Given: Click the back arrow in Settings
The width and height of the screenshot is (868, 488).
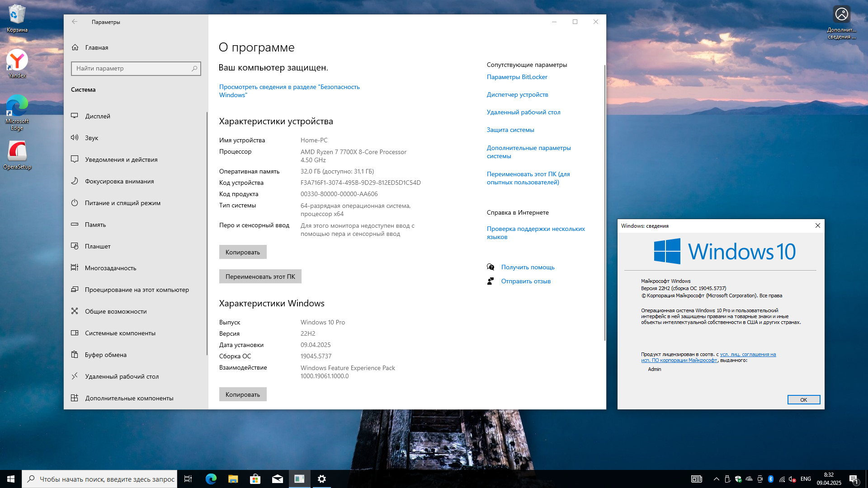Looking at the screenshot, I should point(75,22).
